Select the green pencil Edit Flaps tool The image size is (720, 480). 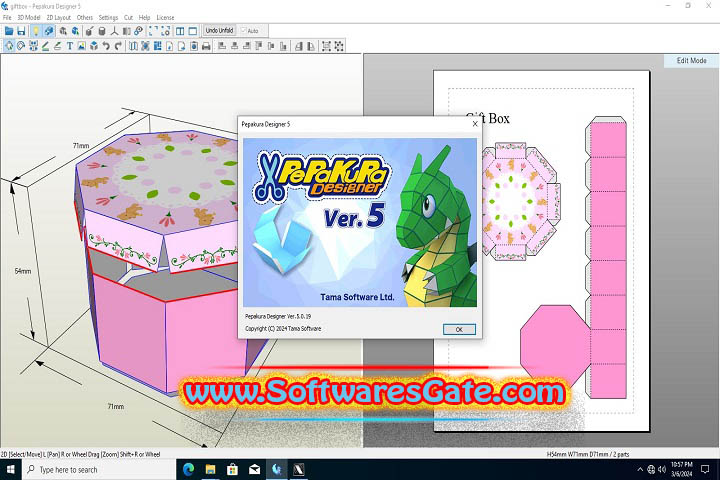click(x=45, y=46)
